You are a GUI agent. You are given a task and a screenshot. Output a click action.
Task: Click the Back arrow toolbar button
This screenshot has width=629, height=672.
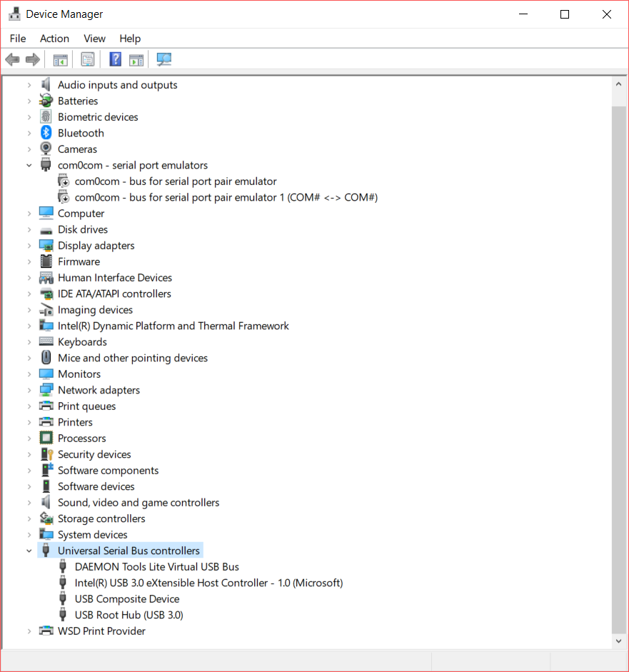pos(13,59)
